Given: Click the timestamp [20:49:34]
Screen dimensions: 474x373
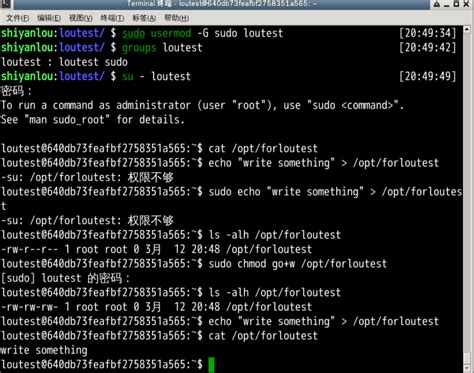Looking at the screenshot, I should coord(427,33).
